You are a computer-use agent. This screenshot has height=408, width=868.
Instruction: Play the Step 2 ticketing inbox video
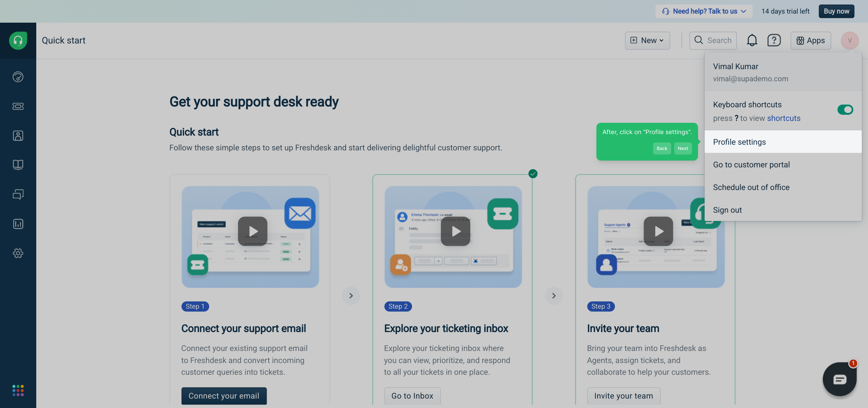pos(456,231)
